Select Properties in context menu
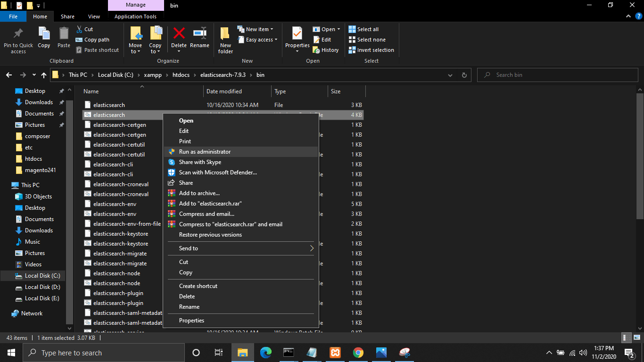The image size is (644, 362). coord(241,321)
